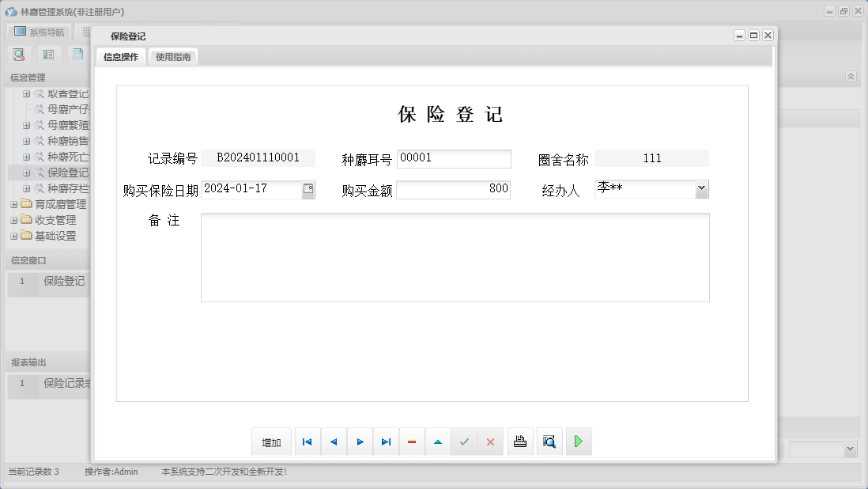Jump to the last record icon
868x489 pixels.
(x=386, y=442)
